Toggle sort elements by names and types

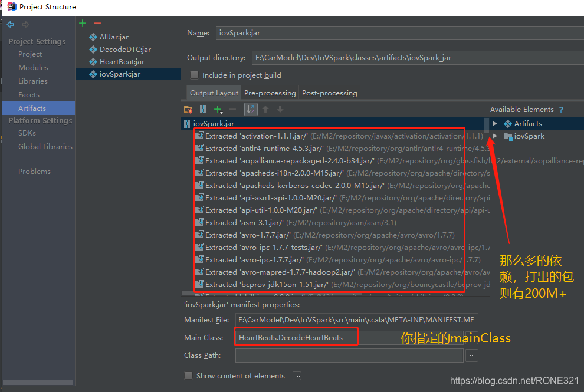point(251,109)
